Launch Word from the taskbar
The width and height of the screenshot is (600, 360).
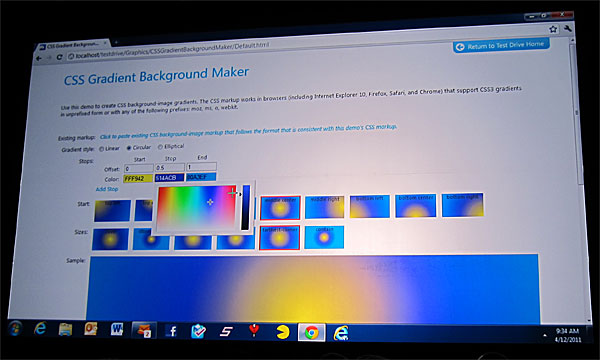[117, 329]
